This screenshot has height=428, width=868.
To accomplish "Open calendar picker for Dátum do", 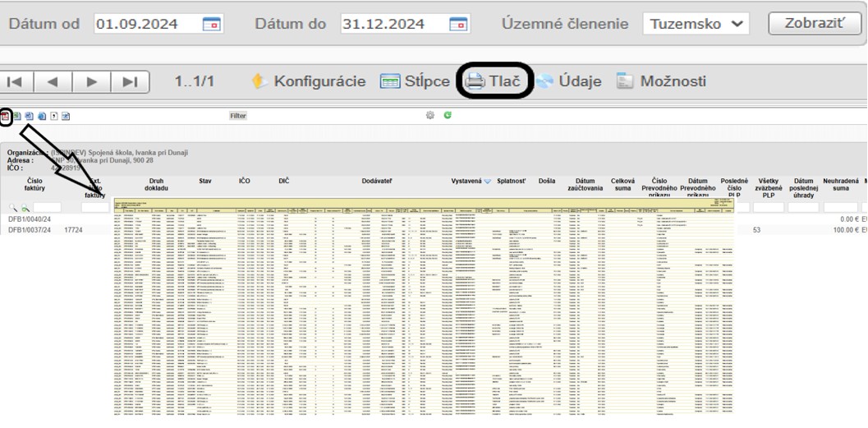I will (x=459, y=24).
